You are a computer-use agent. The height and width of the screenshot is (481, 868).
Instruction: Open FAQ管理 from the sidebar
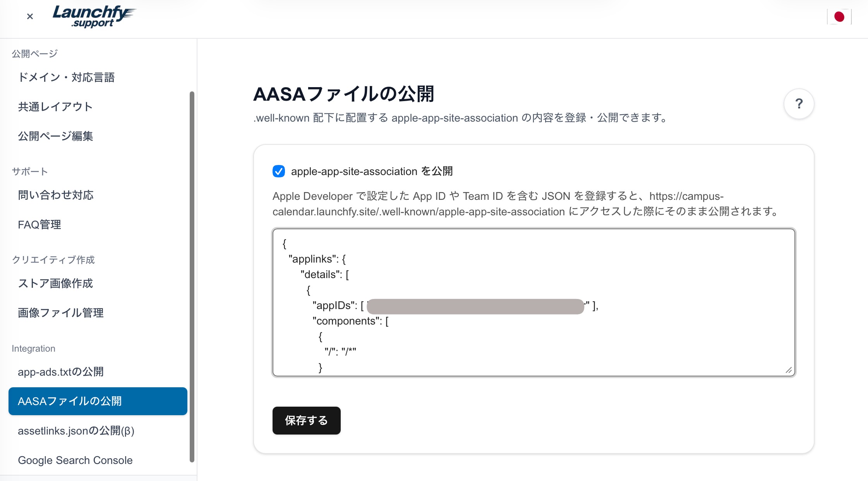tap(39, 225)
